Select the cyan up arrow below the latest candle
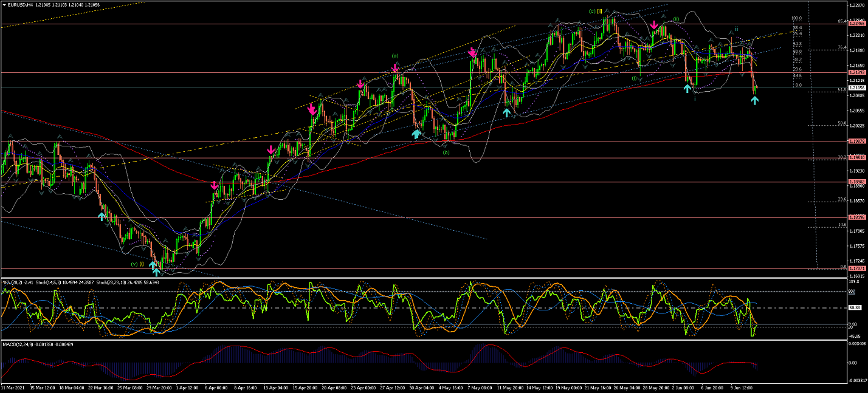The width and height of the screenshot is (868, 393). pyautogui.click(x=755, y=100)
